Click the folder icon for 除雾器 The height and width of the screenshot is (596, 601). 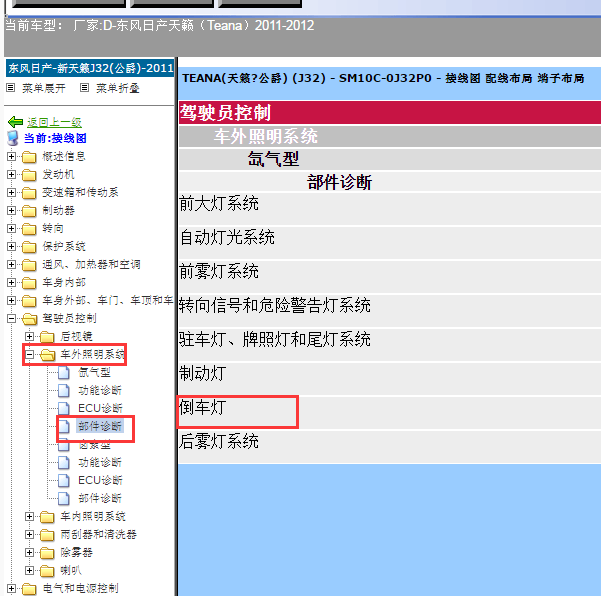pyautogui.click(x=47, y=553)
